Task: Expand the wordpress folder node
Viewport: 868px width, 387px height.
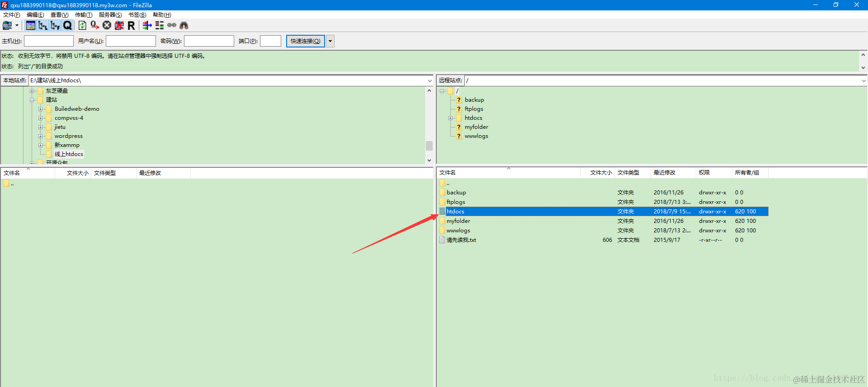Action: point(41,136)
